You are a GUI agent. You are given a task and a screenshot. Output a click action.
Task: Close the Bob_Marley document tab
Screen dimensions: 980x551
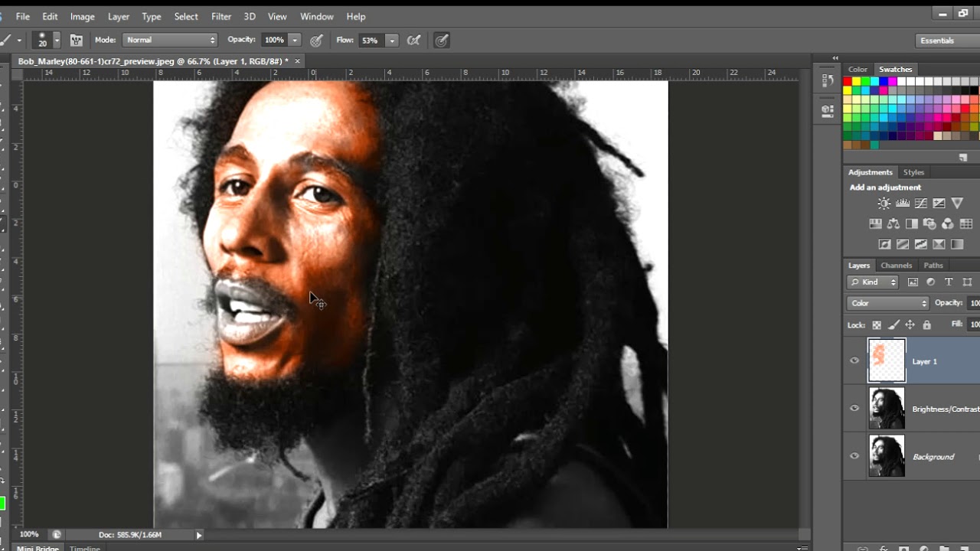click(x=297, y=61)
